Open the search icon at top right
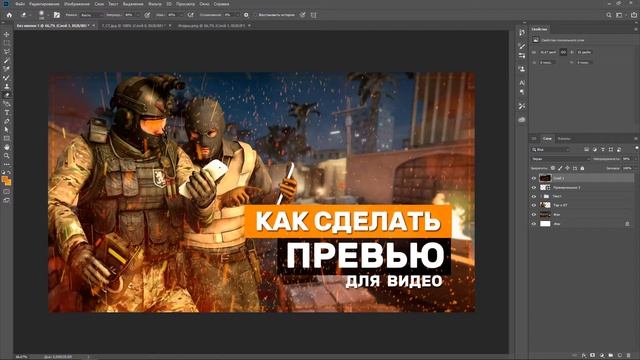 click(x=609, y=15)
